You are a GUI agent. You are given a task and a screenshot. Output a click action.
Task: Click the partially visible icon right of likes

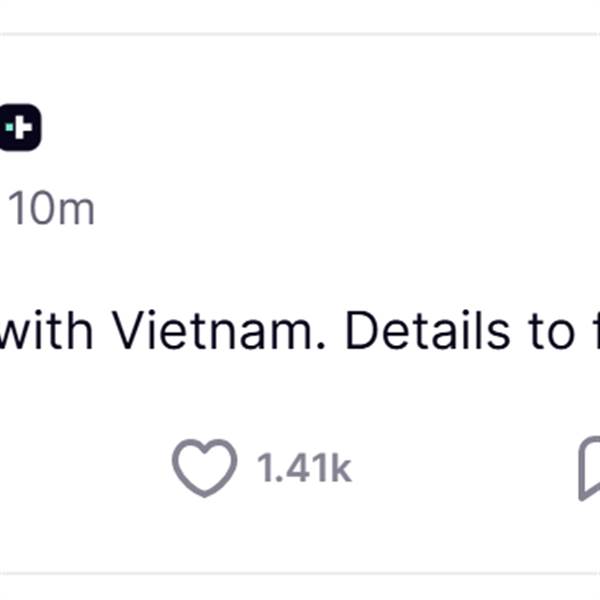(590, 468)
